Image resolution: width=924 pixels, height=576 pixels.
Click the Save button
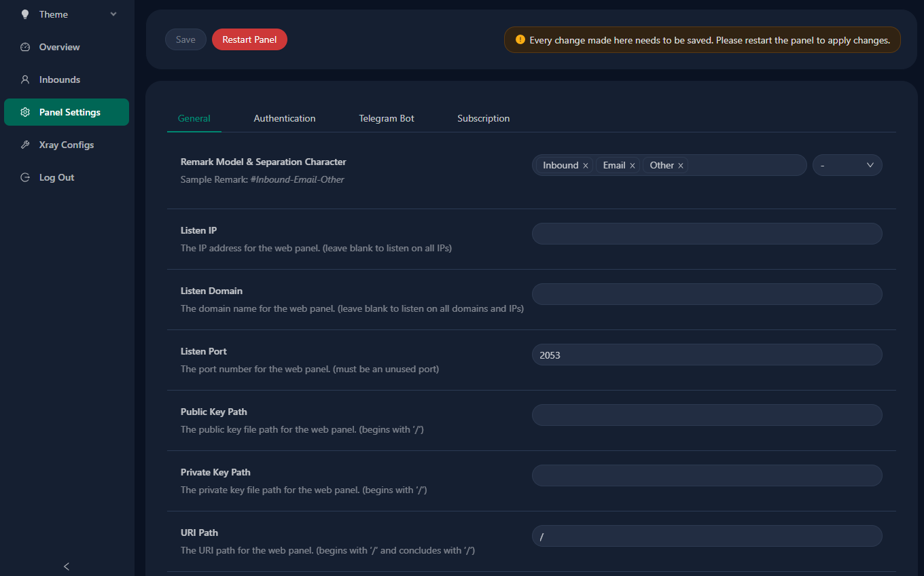(185, 39)
